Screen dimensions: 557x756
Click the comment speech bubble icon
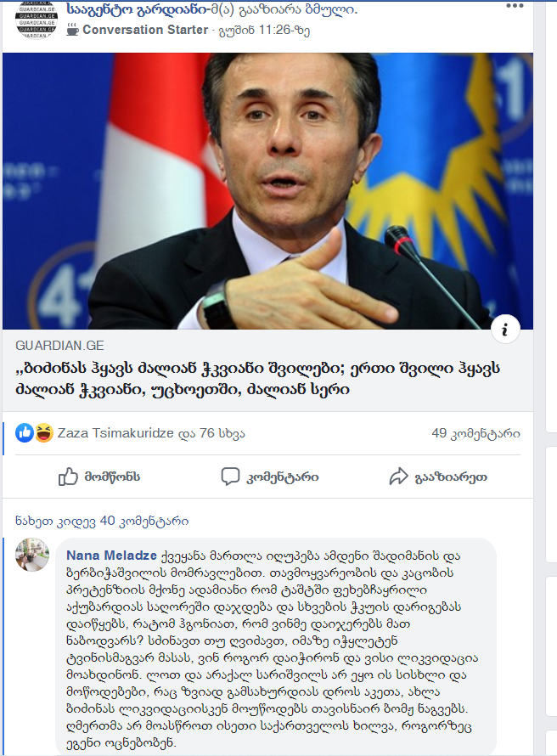(230, 477)
